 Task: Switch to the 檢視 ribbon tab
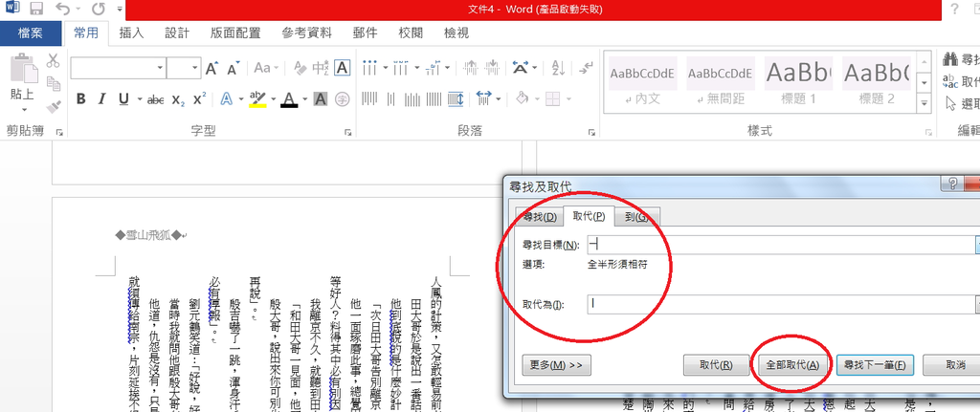coord(457,33)
